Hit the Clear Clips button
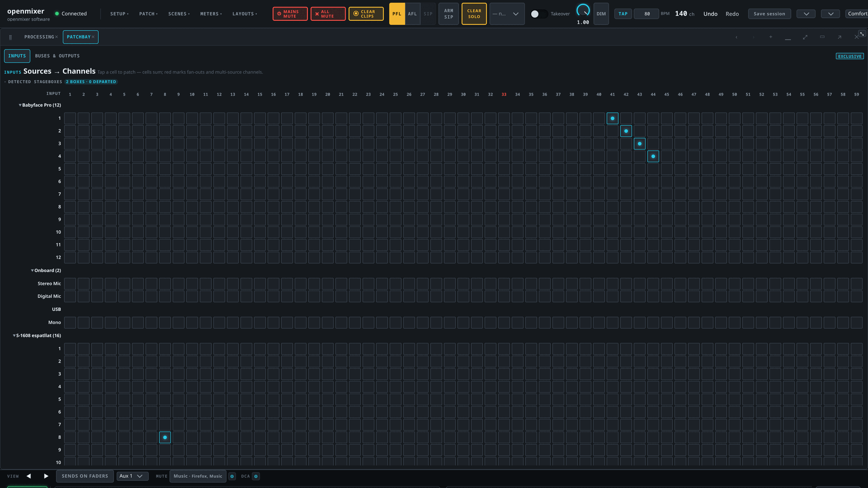This screenshot has height=488, width=868. click(x=366, y=14)
